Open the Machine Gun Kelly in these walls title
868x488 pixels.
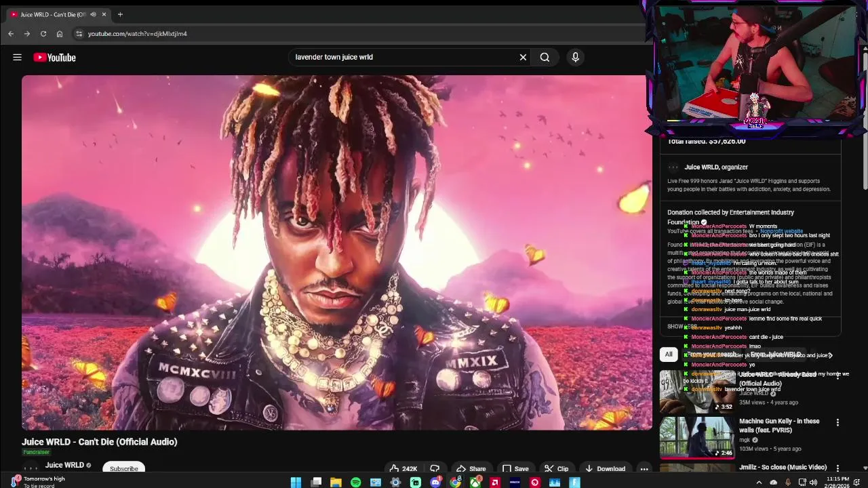[x=779, y=426]
